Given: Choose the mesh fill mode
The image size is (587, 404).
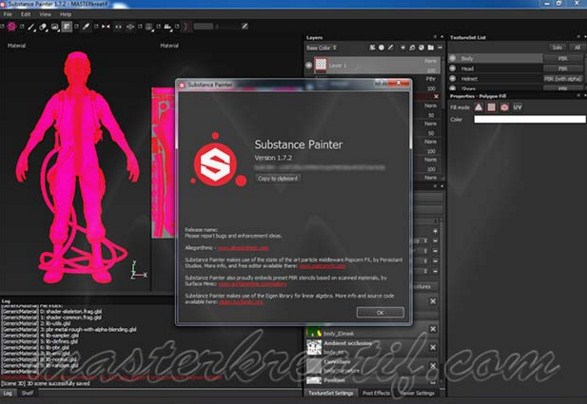Looking at the screenshot, I should [x=504, y=107].
